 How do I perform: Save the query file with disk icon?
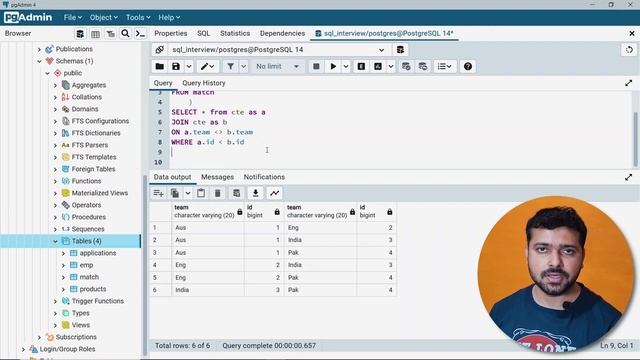(x=176, y=66)
